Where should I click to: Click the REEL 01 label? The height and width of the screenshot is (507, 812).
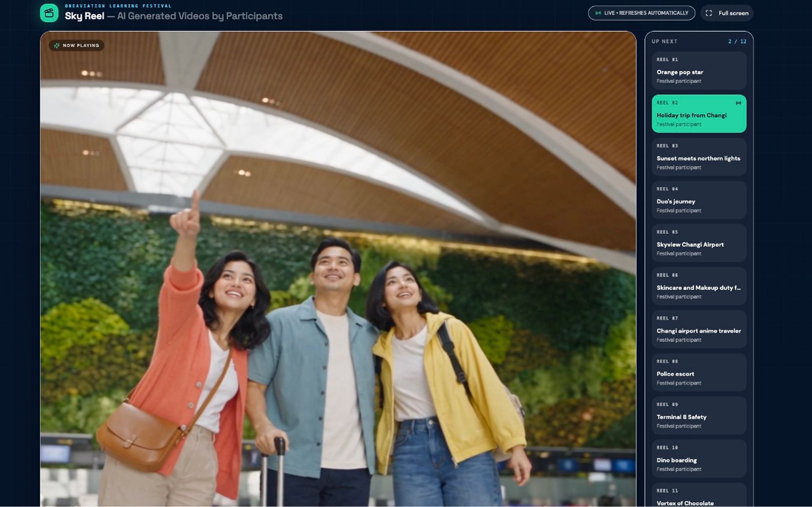(x=667, y=60)
